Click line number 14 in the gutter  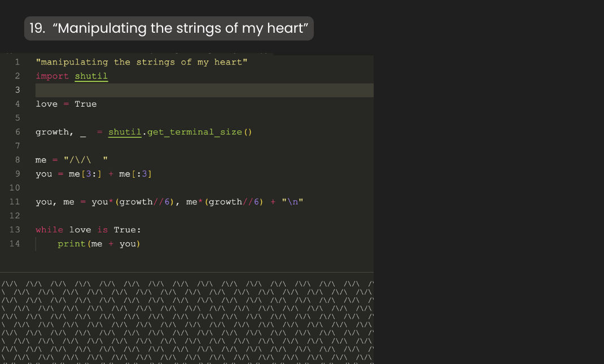15,244
